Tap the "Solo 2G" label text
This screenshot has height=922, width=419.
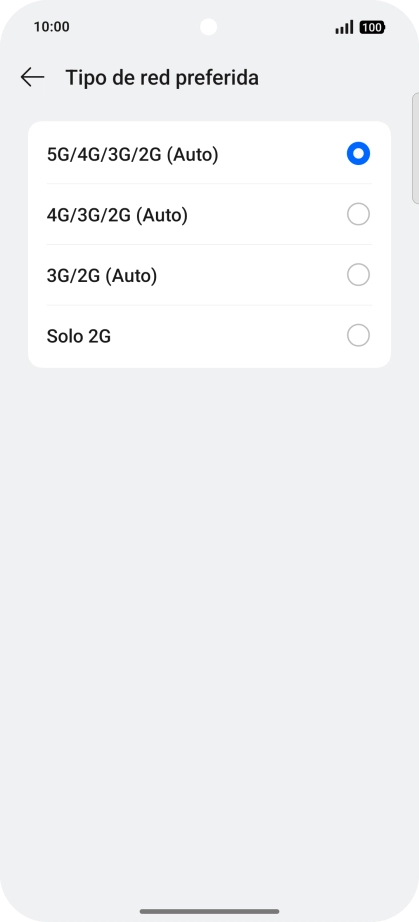(x=79, y=336)
